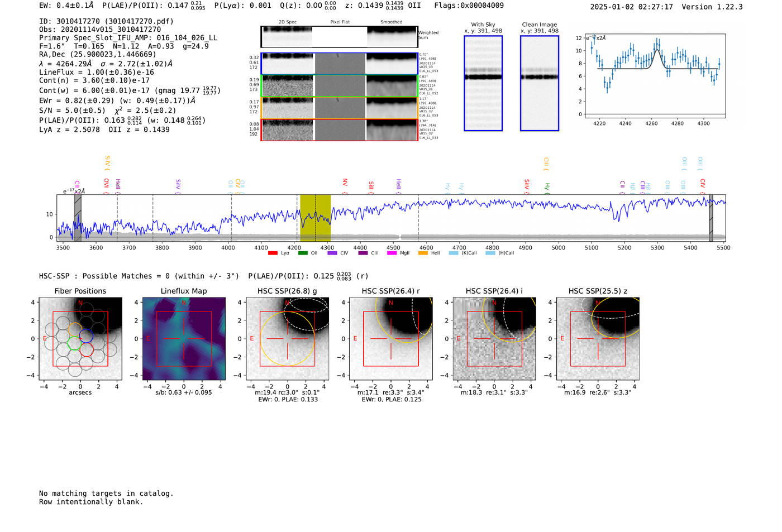Viewport: 782px width, 532px height.
Task: Click the Cont(w) gmag line
Action: (x=130, y=90)
